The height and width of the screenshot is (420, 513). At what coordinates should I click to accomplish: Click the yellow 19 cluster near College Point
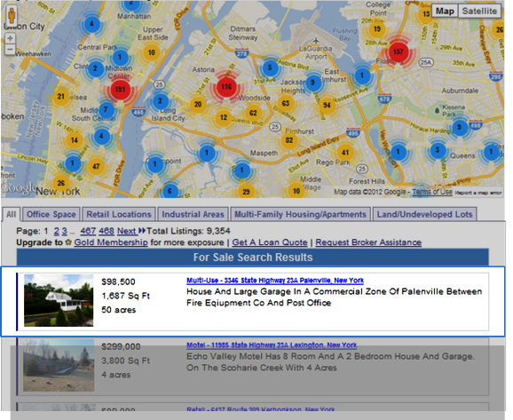tap(377, 29)
